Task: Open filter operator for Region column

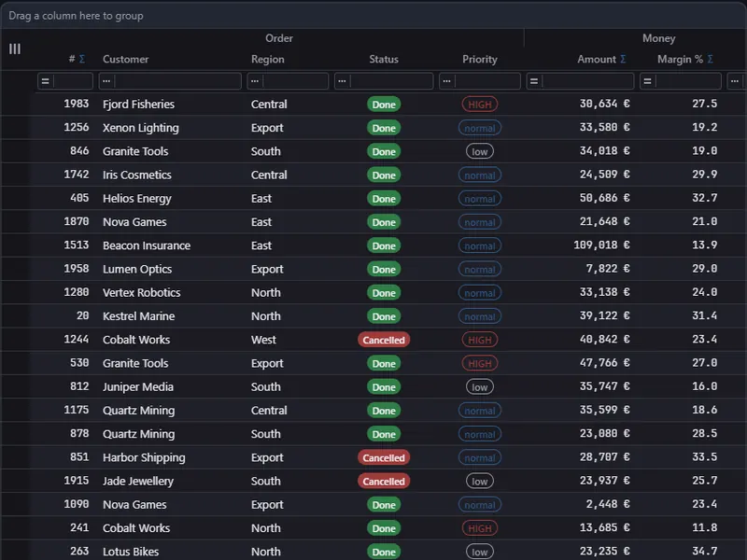Action: [x=255, y=81]
